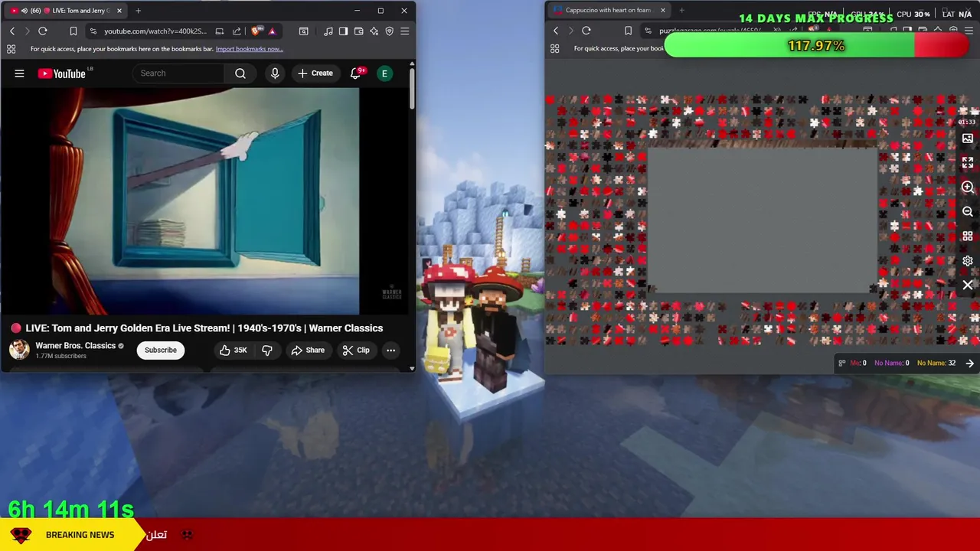The image size is (980, 551).
Task: Click the YouTube logo to go home
Action: tap(62, 73)
